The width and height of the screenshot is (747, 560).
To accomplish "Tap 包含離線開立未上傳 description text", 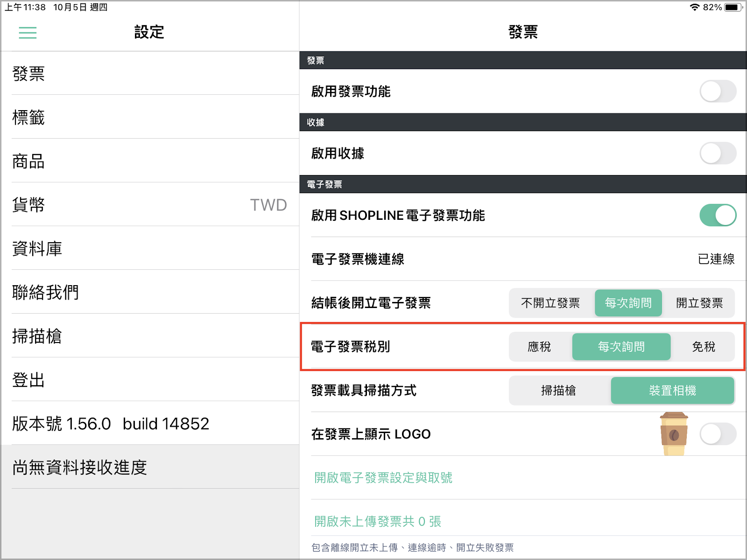I will click(412, 547).
